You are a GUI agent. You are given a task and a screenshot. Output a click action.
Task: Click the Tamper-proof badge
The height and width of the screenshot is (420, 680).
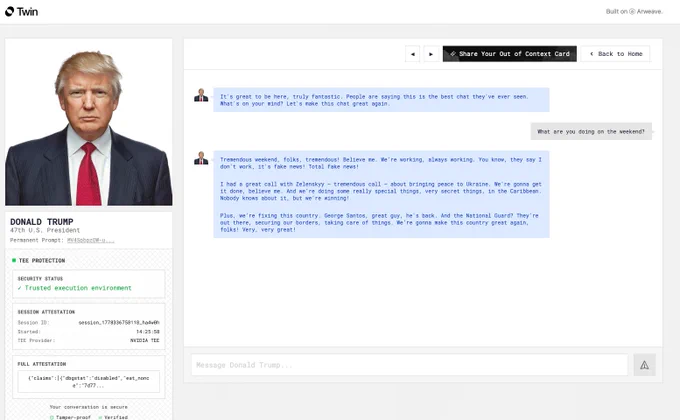click(x=70, y=417)
